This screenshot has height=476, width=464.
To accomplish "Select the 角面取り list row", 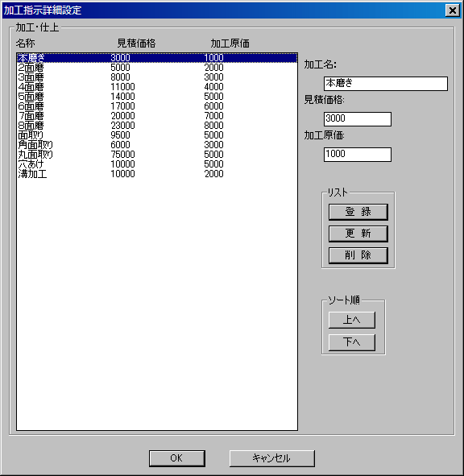I will coord(157,145).
